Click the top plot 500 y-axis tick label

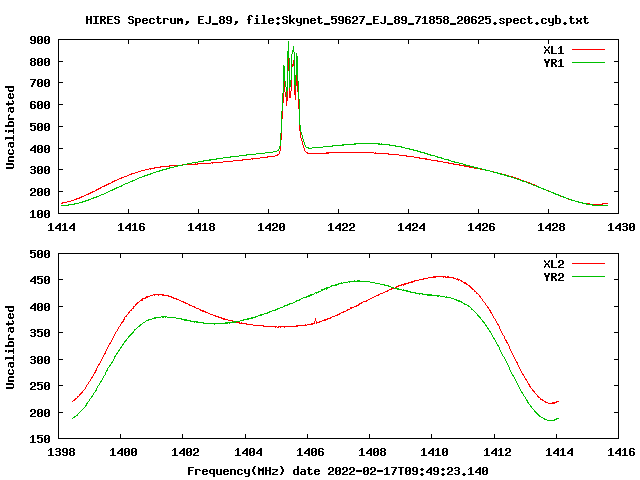pos(40,127)
